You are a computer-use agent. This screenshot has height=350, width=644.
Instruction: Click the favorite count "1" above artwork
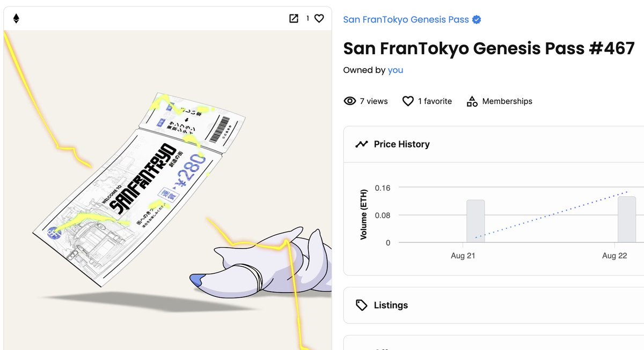point(308,19)
